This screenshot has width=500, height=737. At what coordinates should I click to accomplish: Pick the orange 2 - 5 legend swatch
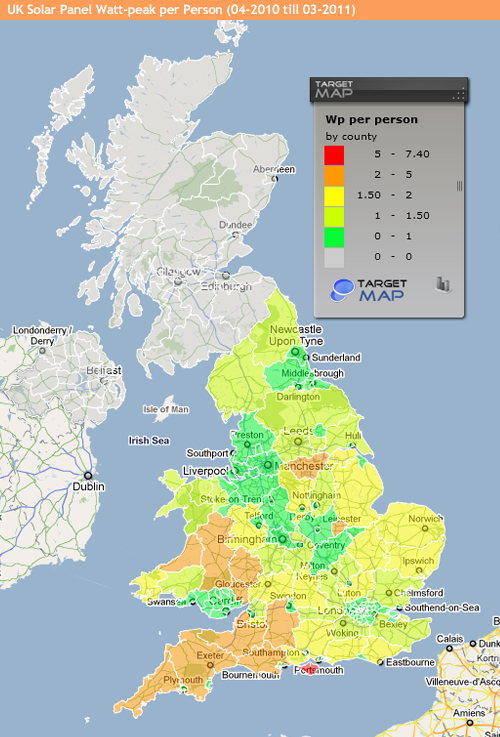(x=334, y=175)
